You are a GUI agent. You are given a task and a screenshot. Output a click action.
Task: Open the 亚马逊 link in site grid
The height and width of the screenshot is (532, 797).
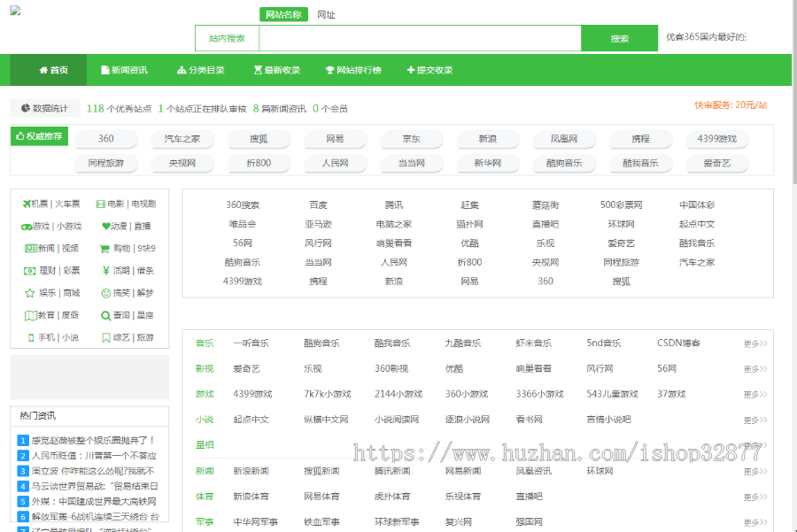pos(318,224)
